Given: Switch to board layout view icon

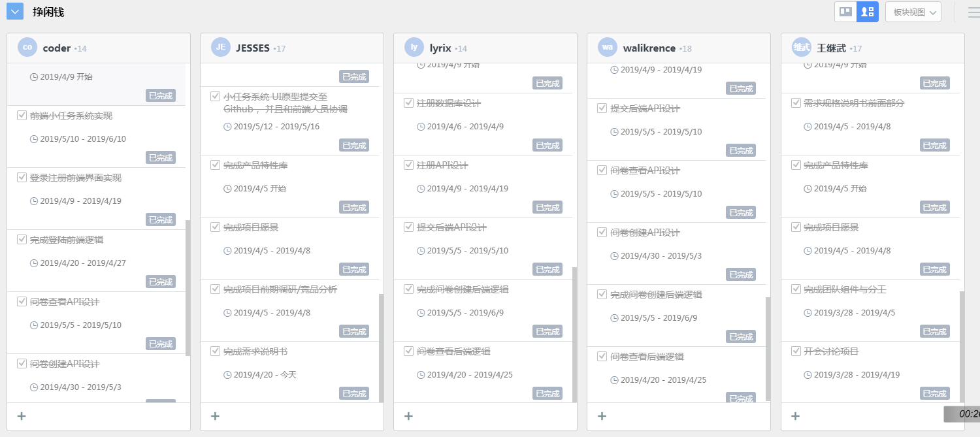Looking at the screenshot, I should click(x=845, y=12).
